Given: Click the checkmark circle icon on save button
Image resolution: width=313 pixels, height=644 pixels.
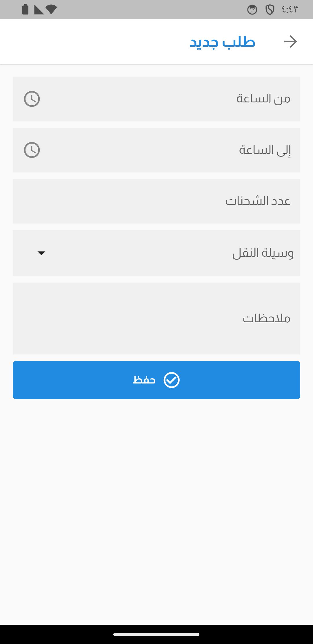Looking at the screenshot, I should coord(172,380).
